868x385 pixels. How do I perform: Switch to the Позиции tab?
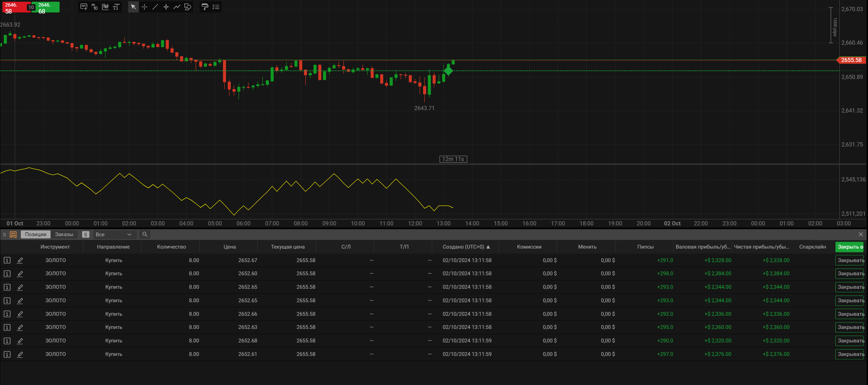pos(36,234)
